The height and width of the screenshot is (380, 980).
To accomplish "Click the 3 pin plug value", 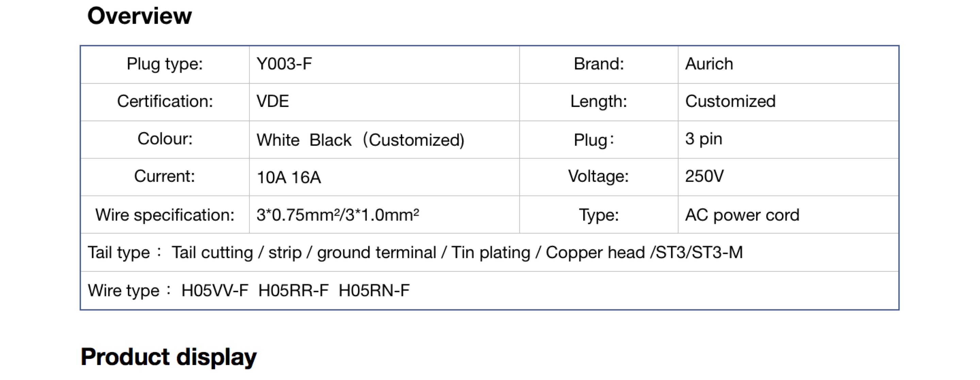I will [703, 139].
